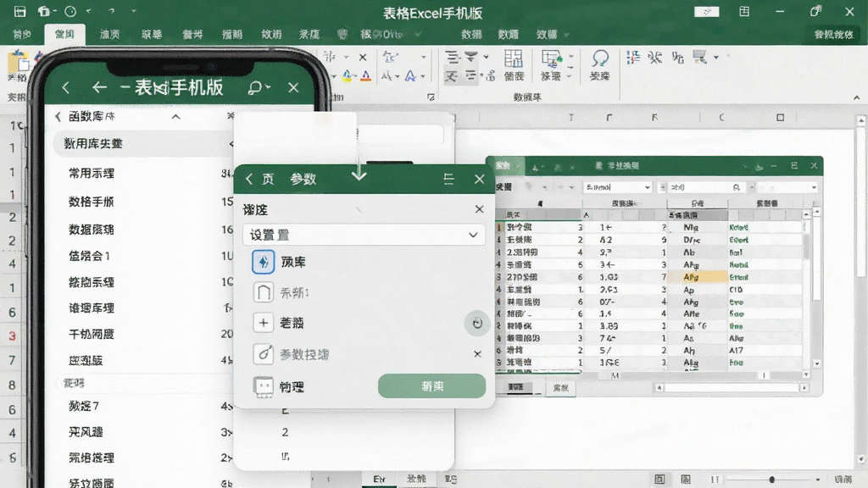Screen dimensions: 868x488
Task: Open the list menu icon in the 参数 dialog header
Action: point(449,179)
